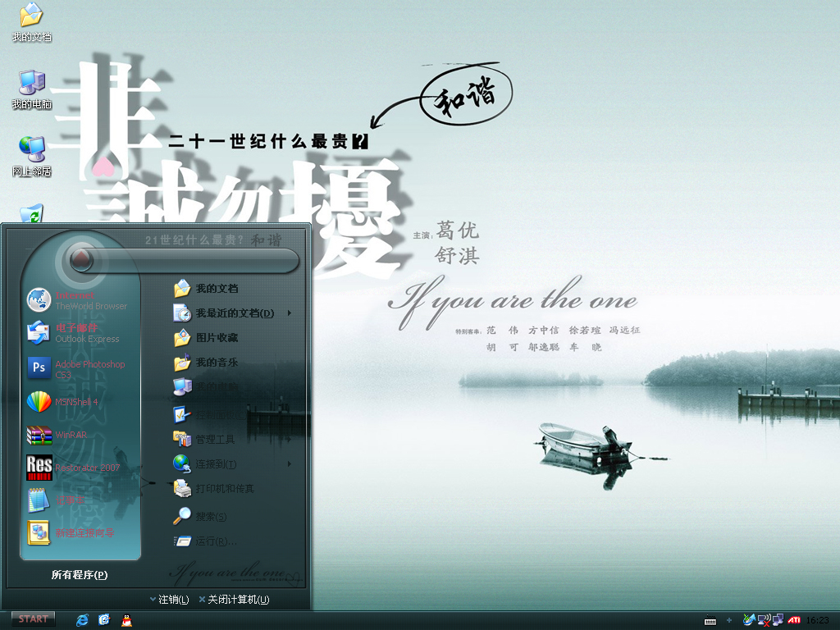Choose 搜索(S) in start menu

(200, 517)
